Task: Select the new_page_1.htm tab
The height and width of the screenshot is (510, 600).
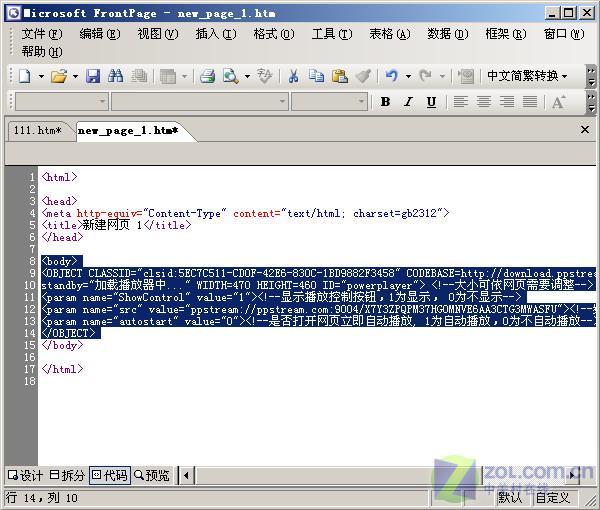Action: pyautogui.click(x=129, y=131)
